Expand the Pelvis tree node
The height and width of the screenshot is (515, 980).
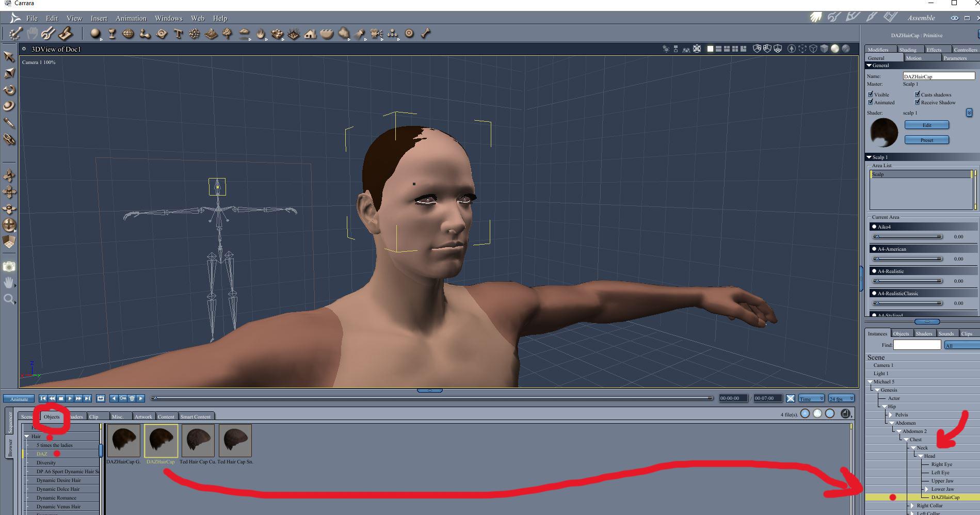(x=891, y=415)
